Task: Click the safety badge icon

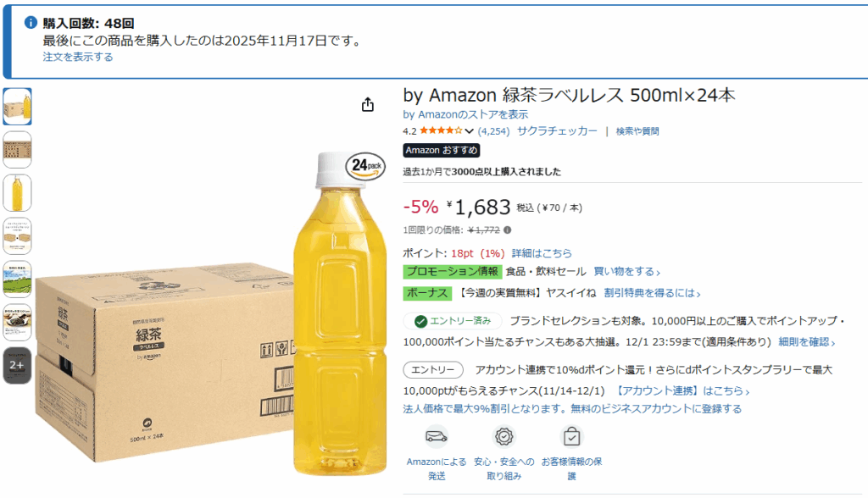Action: click(504, 436)
